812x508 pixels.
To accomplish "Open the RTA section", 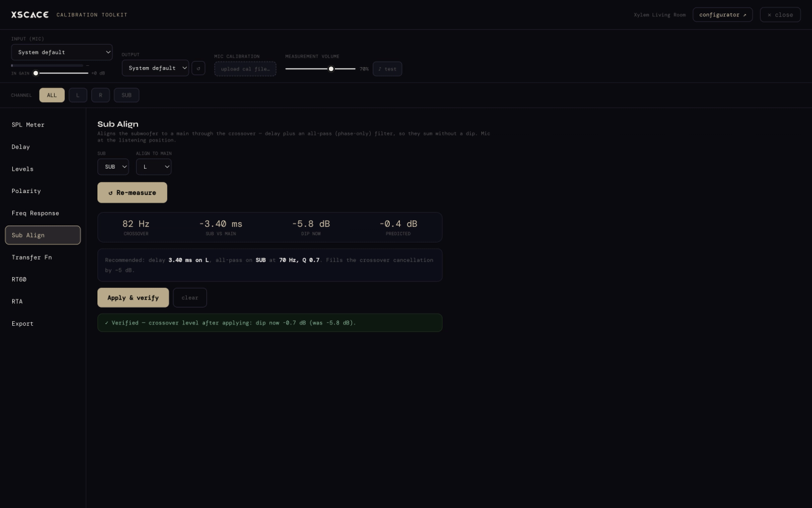I will click(43, 301).
